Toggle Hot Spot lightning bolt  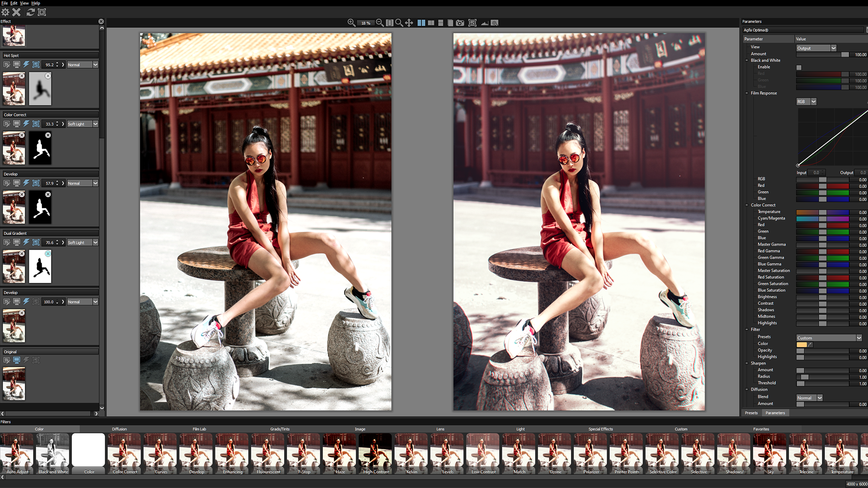tap(26, 65)
